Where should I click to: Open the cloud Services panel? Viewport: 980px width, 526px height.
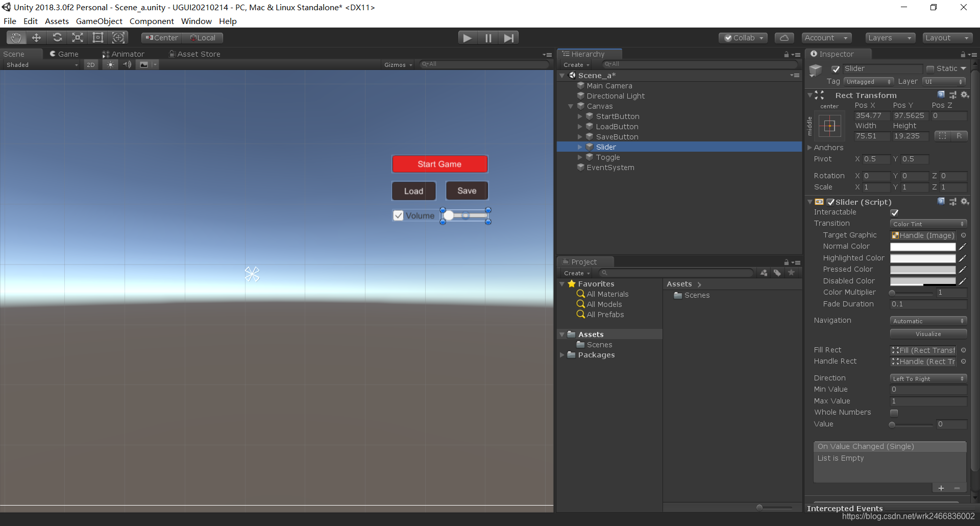[x=784, y=38]
